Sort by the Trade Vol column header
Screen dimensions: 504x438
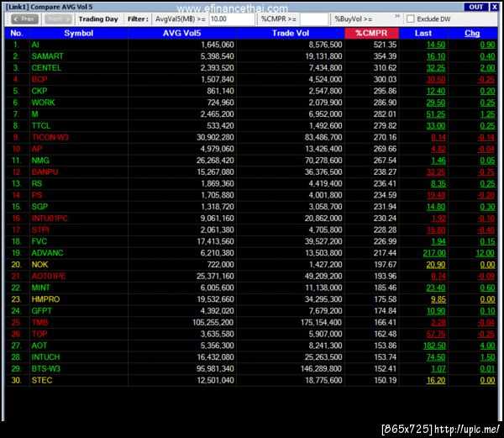(x=291, y=33)
